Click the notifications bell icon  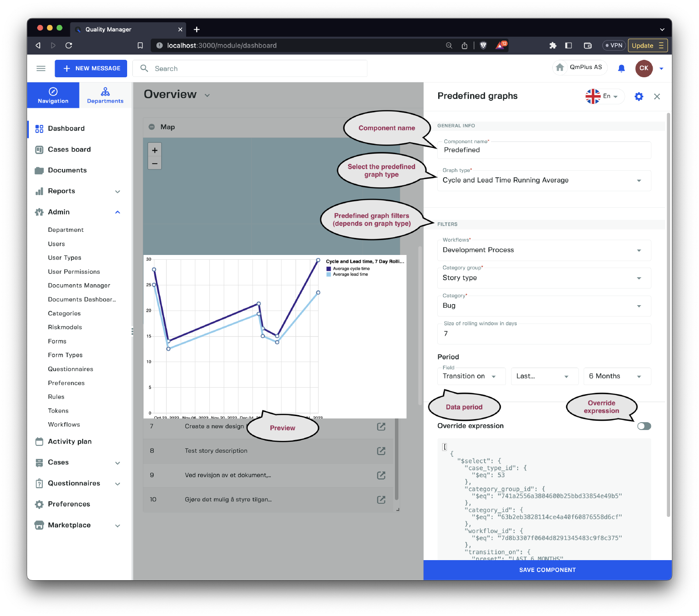click(x=621, y=69)
